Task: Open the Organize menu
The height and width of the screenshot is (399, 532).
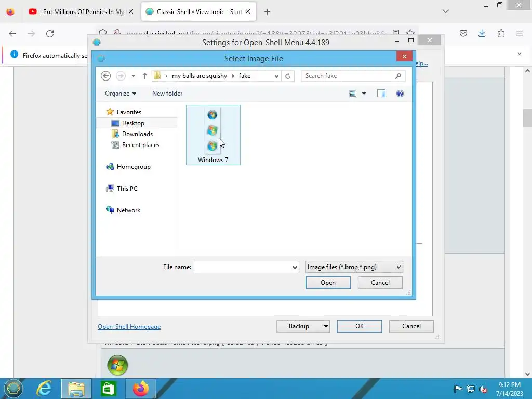Action: pyautogui.click(x=121, y=94)
